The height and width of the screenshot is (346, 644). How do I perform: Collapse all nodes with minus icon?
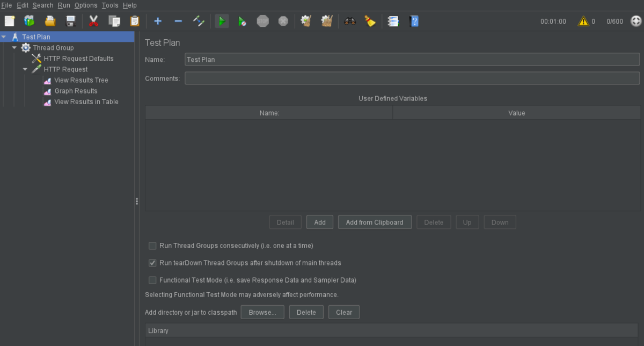(x=178, y=21)
